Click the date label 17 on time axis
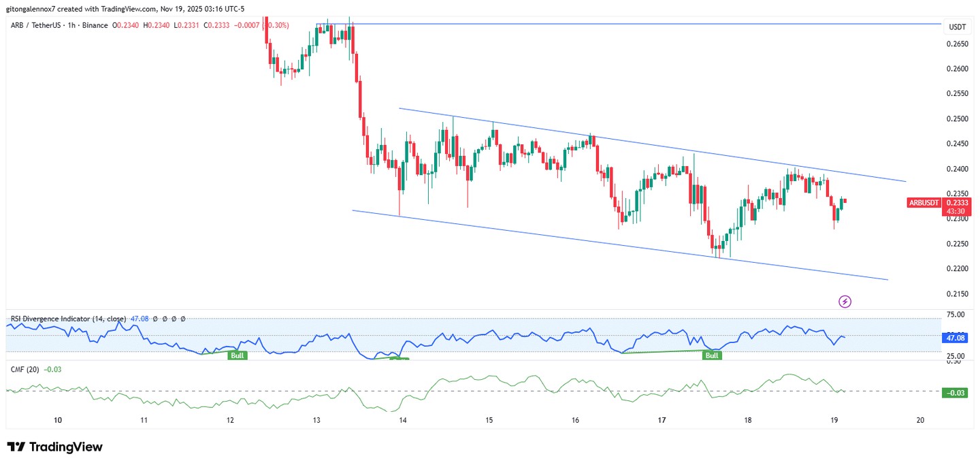980x465 pixels. coord(661,420)
